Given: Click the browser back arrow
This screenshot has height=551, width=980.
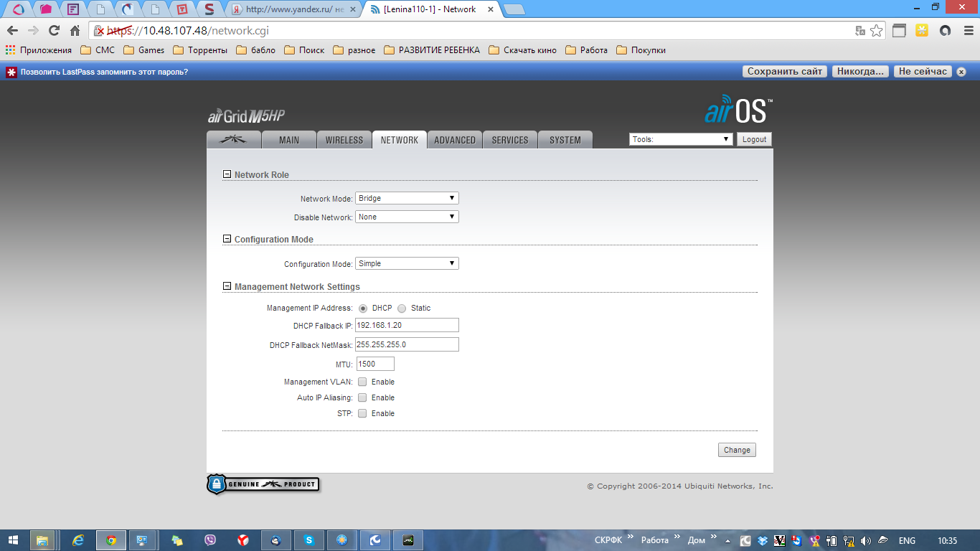Looking at the screenshot, I should pyautogui.click(x=12, y=31).
